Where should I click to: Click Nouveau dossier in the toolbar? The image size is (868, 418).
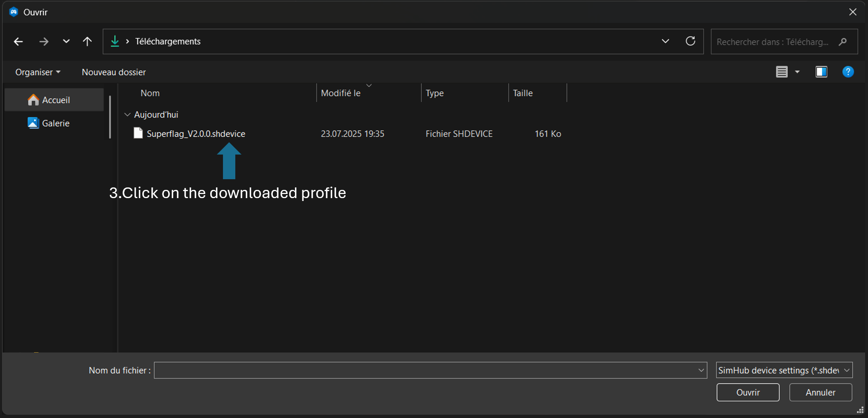tap(114, 72)
